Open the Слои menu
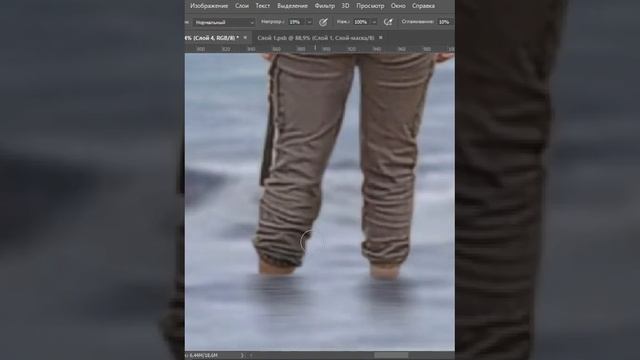The width and height of the screenshot is (640, 360). 242,6
